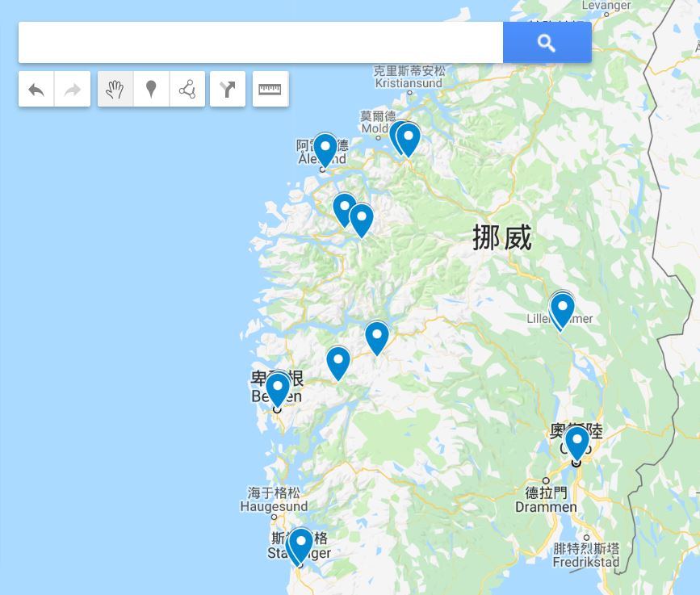The width and height of the screenshot is (700, 595).
Task: Open the map marker at Stavanger
Action: pos(301,544)
